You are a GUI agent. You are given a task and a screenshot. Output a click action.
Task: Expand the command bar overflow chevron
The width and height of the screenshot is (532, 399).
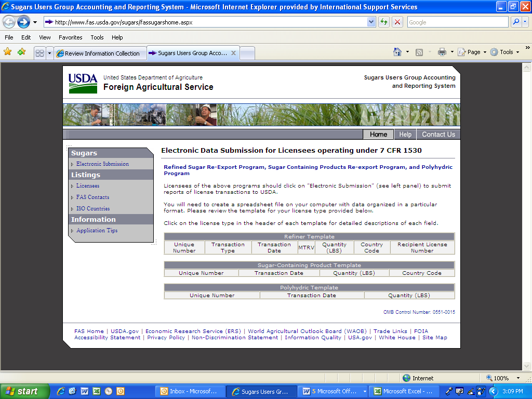[x=527, y=48]
